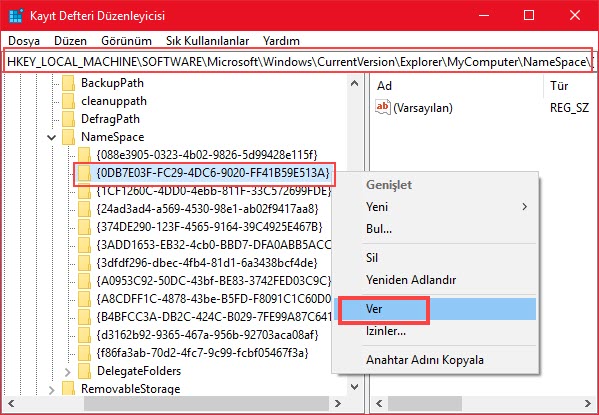
Task: Click the folder icon of {f86fa3ab-70d2...} key
Action: tap(84, 353)
